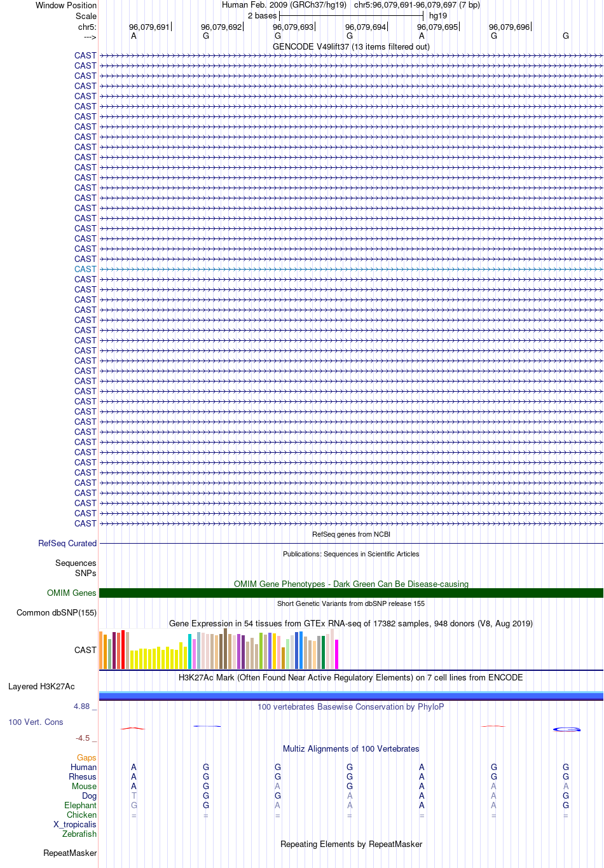Image resolution: width=604 pixels, height=868 pixels.
Task: Click the blue PhyloP signal at second base
Action: [207, 726]
